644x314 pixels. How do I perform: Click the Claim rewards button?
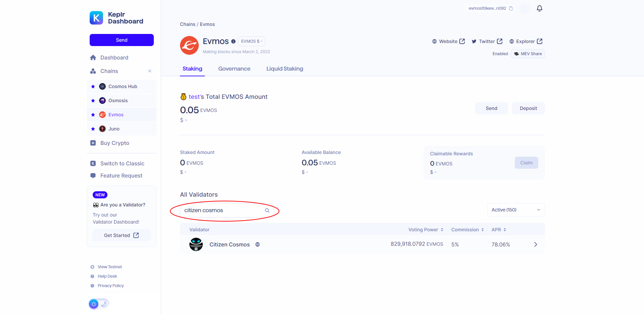(526, 163)
